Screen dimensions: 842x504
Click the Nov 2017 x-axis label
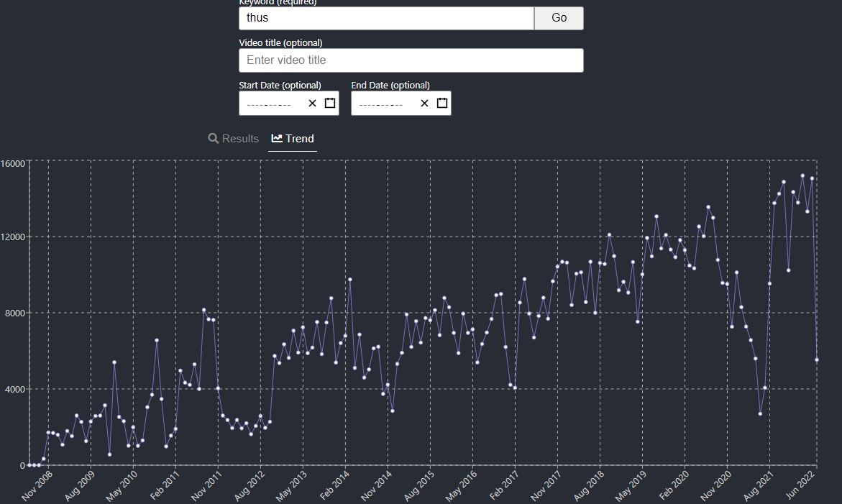point(546,486)
